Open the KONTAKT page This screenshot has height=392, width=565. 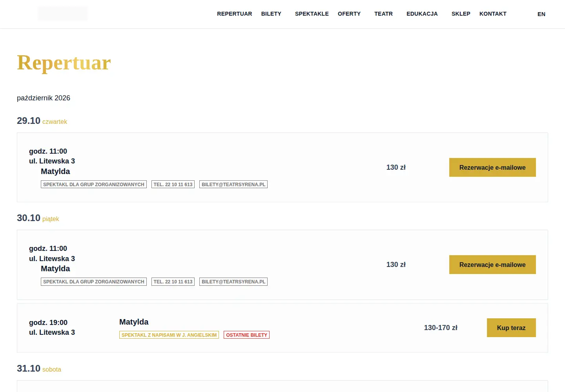(493, 14)
